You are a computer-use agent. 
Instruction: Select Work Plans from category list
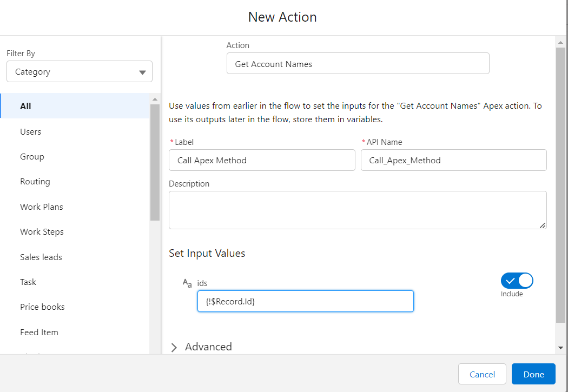click(41, 207)
